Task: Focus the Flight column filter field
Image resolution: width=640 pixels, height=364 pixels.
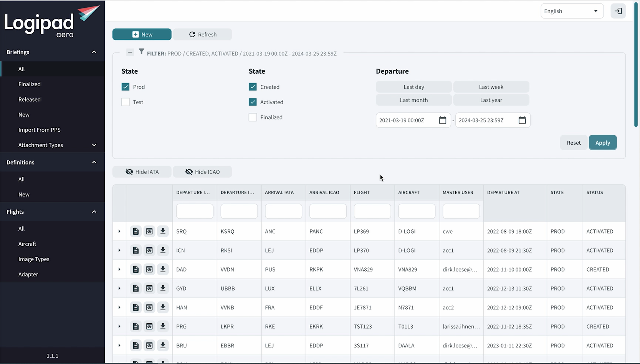Action: coord(372,211)
